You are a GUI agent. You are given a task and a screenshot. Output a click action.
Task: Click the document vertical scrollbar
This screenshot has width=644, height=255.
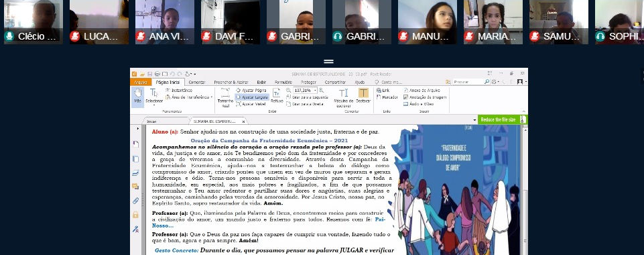tap(525, 189)
